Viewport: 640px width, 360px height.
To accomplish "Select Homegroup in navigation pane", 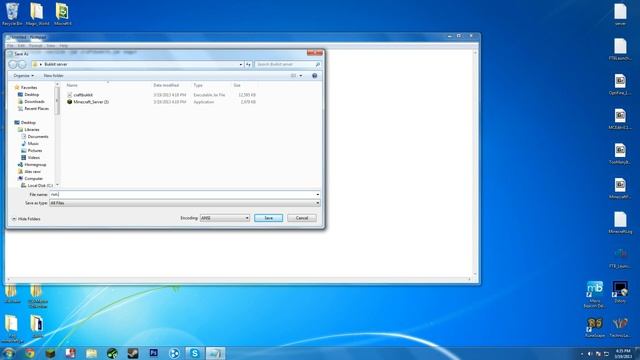I will tap(32, 164).
